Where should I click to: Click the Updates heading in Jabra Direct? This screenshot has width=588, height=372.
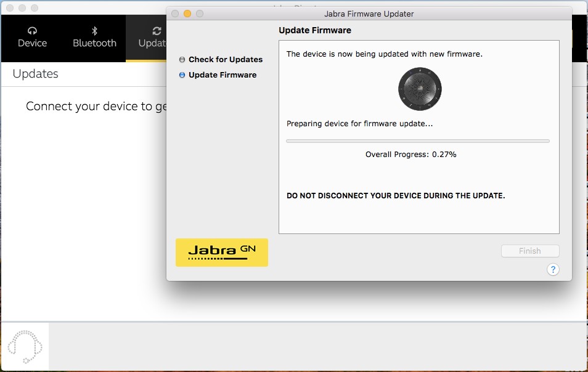35,74
